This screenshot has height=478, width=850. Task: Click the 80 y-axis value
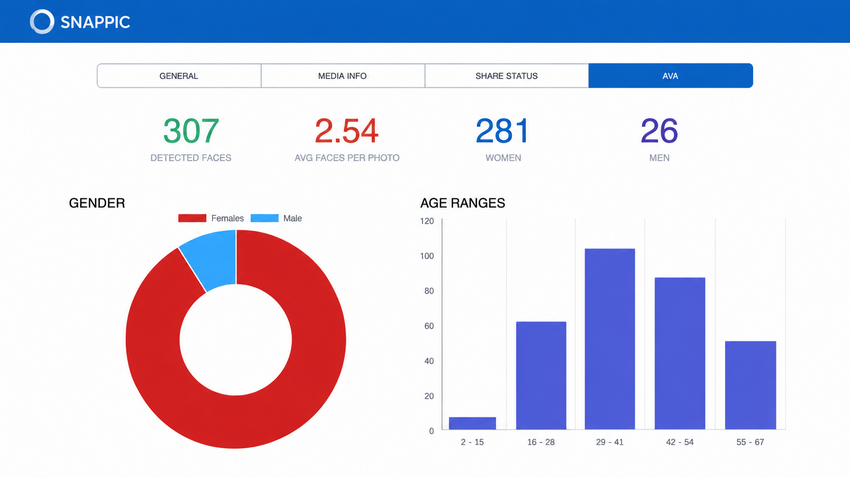(429, 291)
